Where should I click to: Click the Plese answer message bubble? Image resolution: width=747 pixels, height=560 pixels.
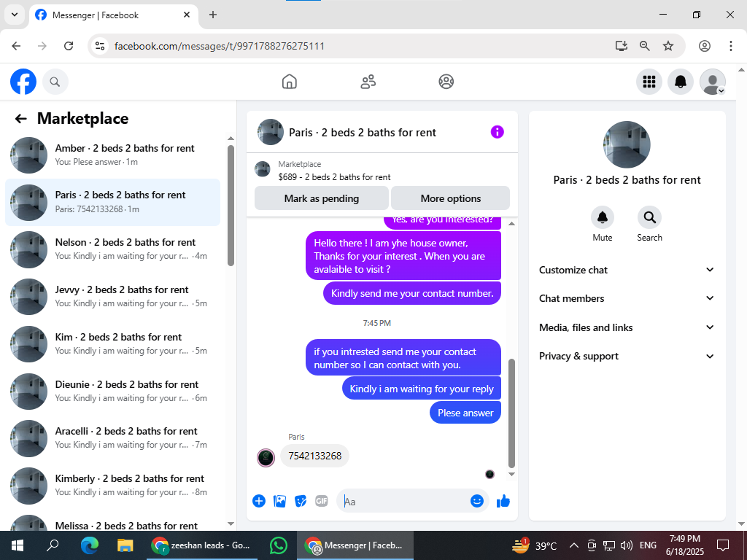point(465,413)
